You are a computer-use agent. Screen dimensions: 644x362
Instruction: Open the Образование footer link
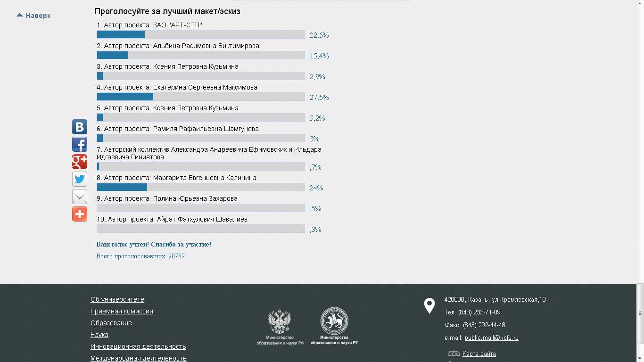[111, 323]
